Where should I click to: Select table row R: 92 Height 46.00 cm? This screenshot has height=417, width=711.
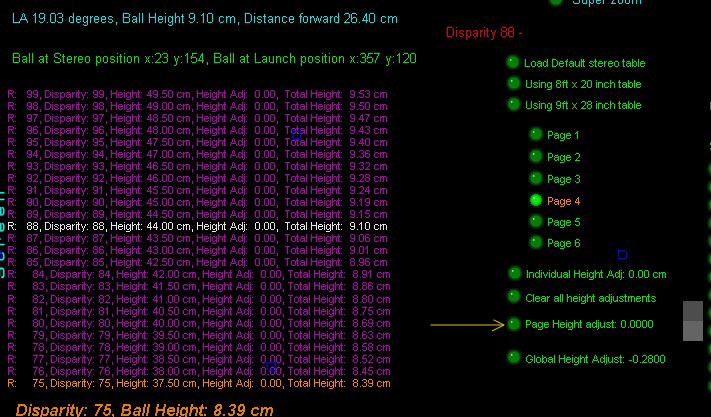[198, 178]
